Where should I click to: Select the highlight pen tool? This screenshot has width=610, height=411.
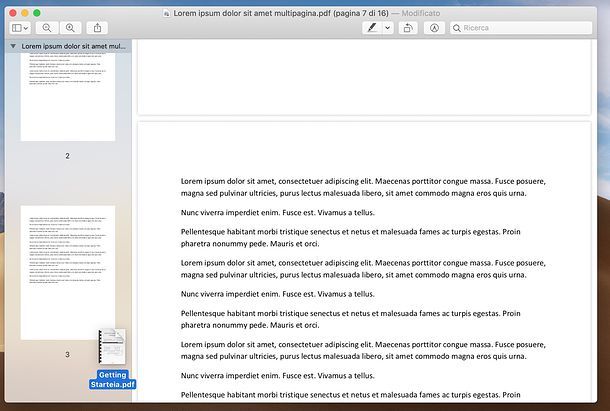point(372,28)
